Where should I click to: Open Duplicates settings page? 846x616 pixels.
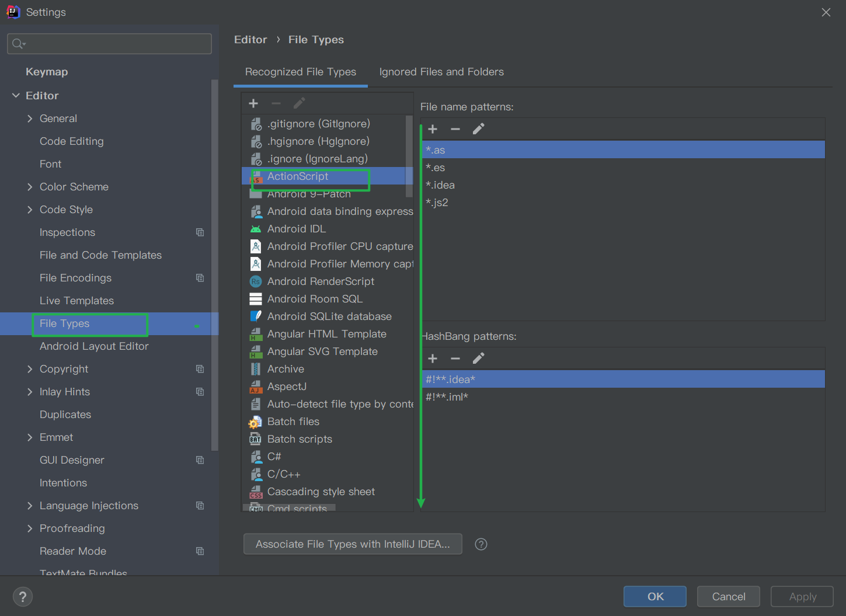[x=65, y=415]
